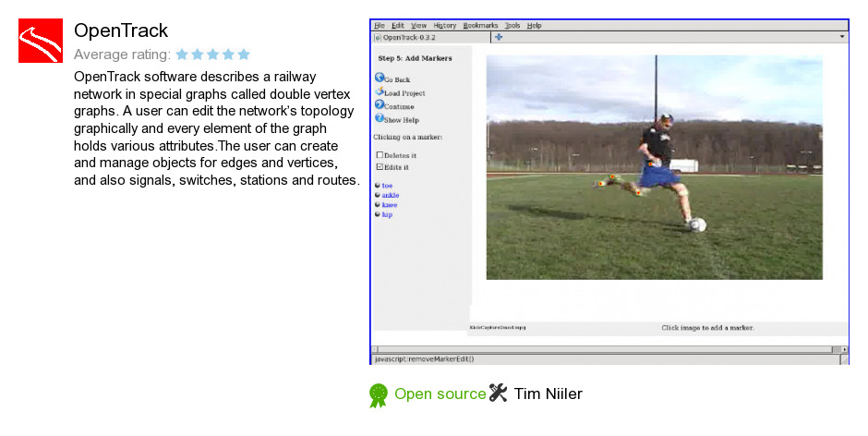Click the Go Back arrow icon
The image size is (868, 436).
[x=380, y=78]
